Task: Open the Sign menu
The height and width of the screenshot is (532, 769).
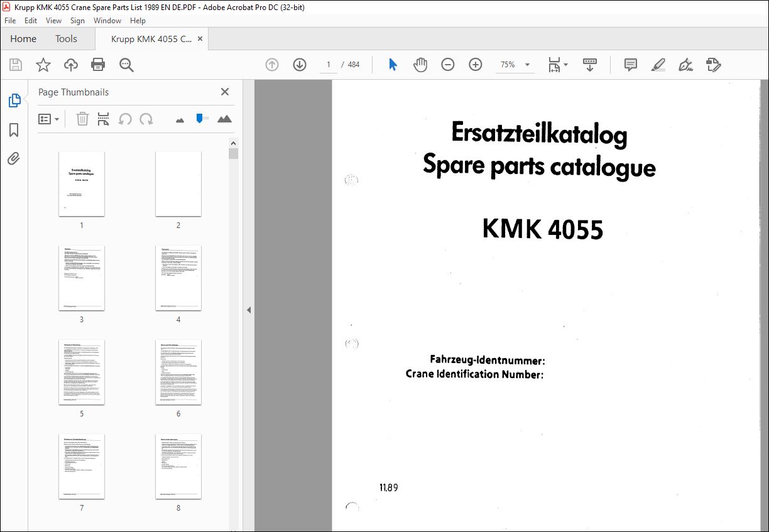Action: [x=77, y=21]
